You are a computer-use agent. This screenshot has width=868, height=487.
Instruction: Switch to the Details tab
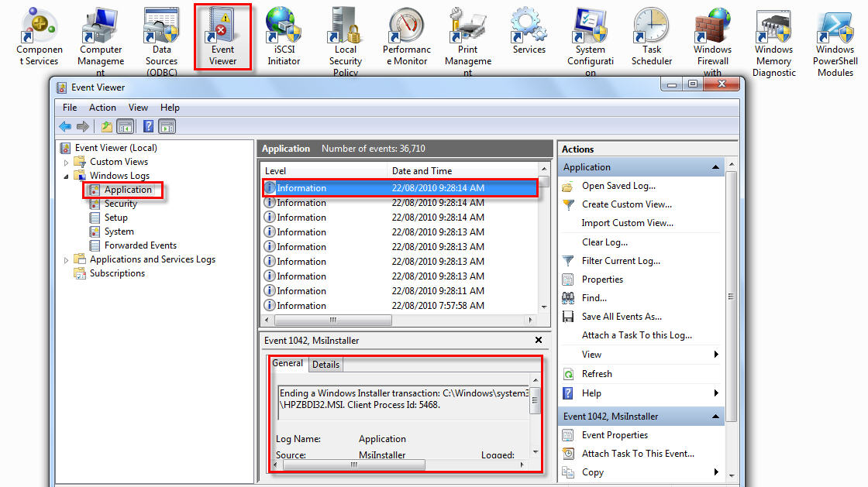325,365
